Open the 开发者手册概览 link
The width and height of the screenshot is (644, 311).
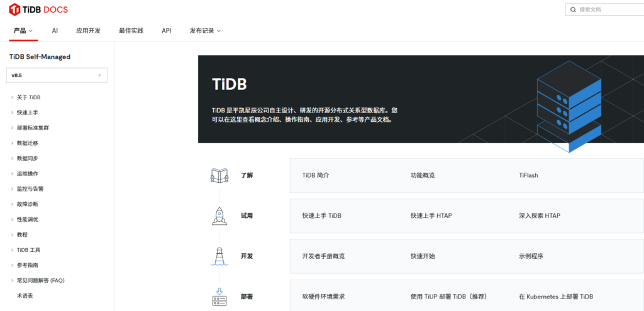(x=324, y=256)
